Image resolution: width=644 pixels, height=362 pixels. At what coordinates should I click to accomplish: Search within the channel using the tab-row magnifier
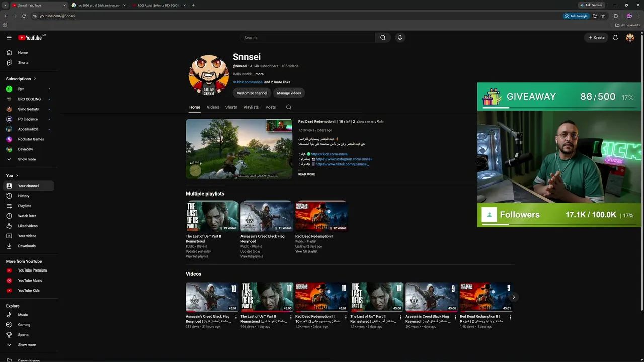click(x=289, y=107)
